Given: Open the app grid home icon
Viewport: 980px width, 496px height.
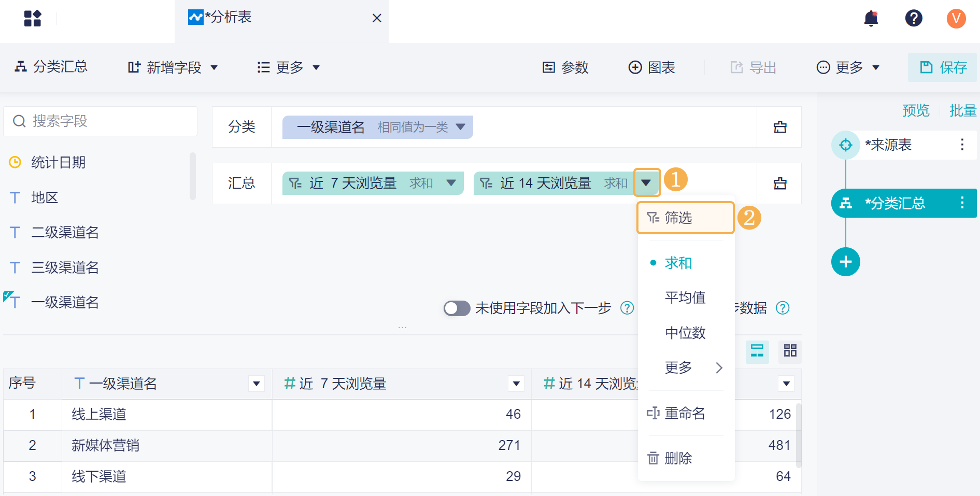Looking at the screenshot, I should point(33,19).
